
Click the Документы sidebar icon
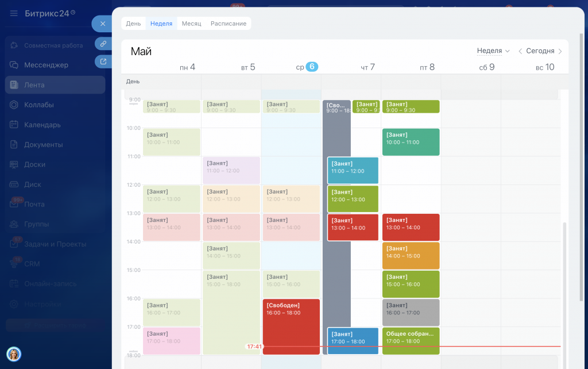(x=14, y=144)
